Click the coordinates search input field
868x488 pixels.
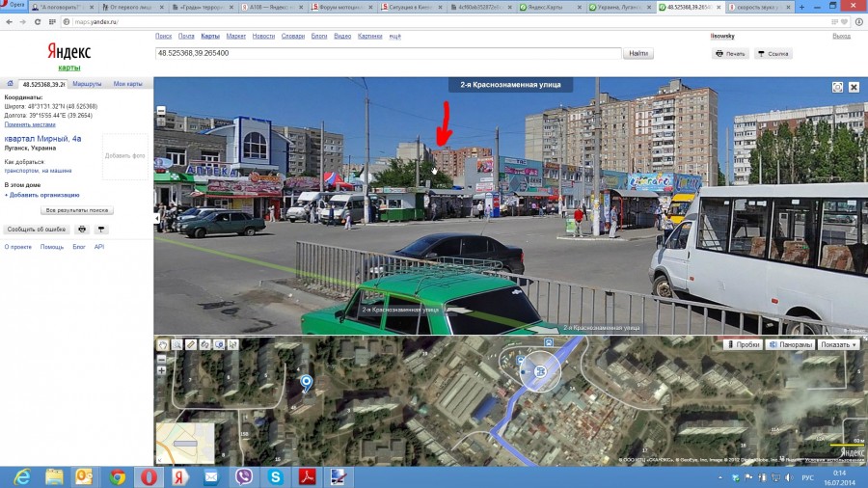[386, 54]
